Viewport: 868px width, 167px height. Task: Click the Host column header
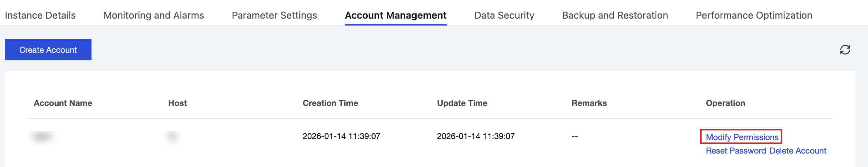point(177,103)
